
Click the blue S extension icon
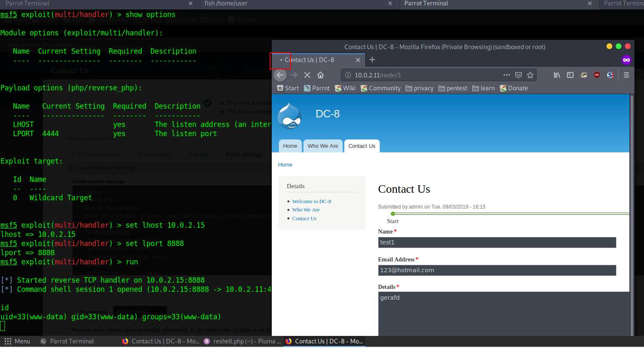pos(610,75)
